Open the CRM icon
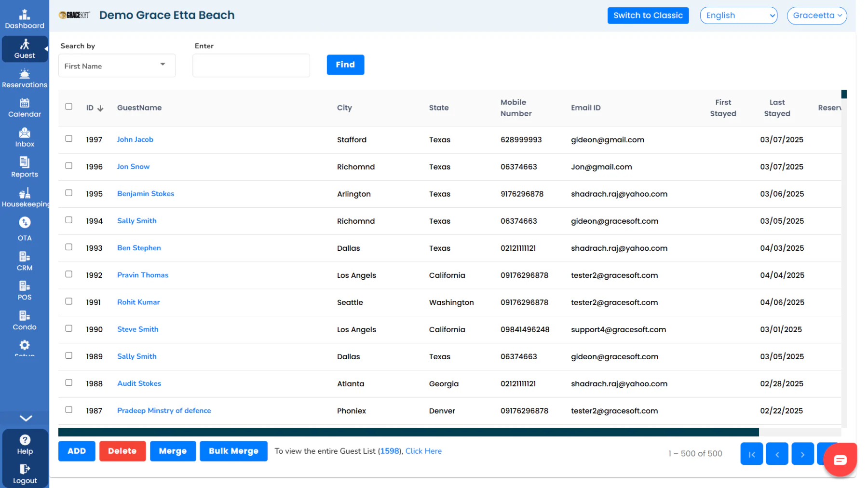 tap(25, 257)
